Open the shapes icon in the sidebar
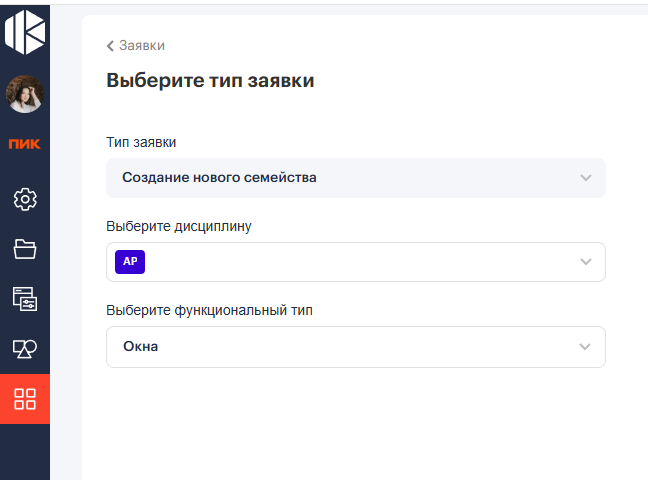Screen dimensions: 648x480 [x=25, y=349]
